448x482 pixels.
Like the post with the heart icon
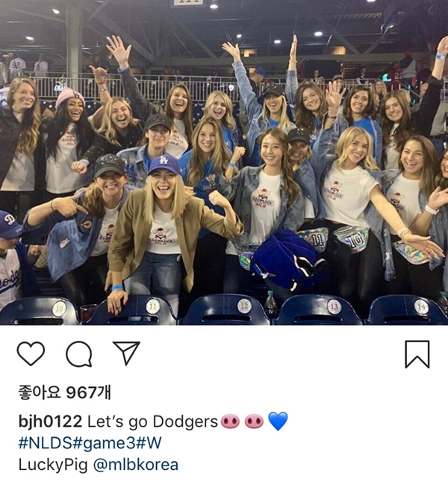point(31,353)
